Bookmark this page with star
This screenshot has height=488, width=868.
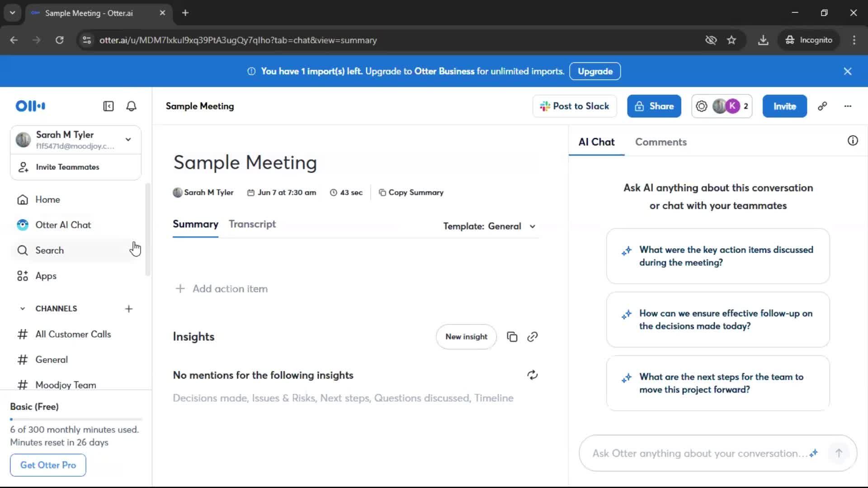731,40
